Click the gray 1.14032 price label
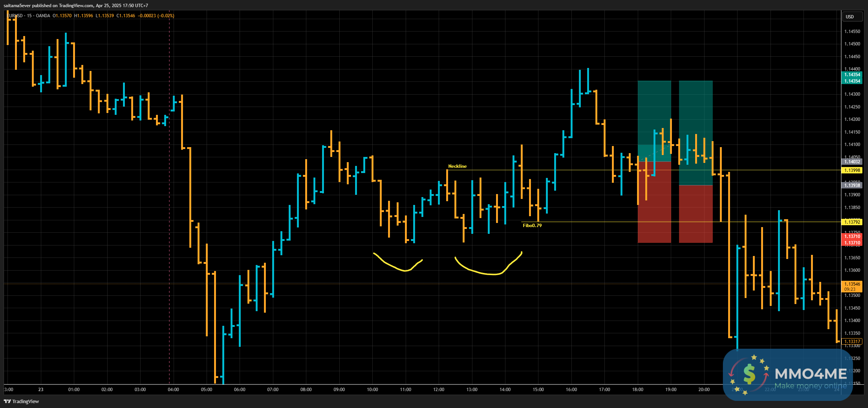 point(852,162)
